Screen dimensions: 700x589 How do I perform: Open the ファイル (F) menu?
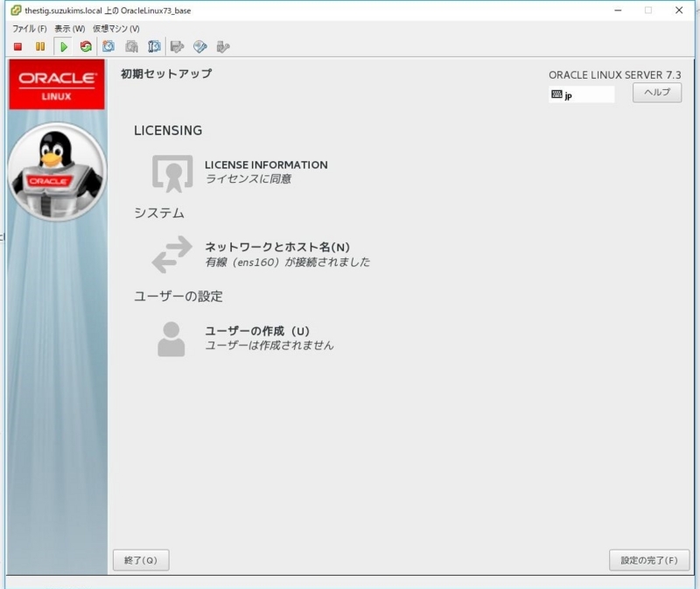pyautogui.click(x=30, y=29)
